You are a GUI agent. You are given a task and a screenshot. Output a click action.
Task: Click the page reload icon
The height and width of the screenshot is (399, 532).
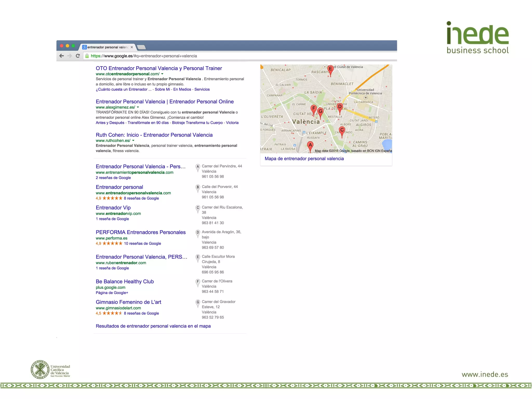78,56
